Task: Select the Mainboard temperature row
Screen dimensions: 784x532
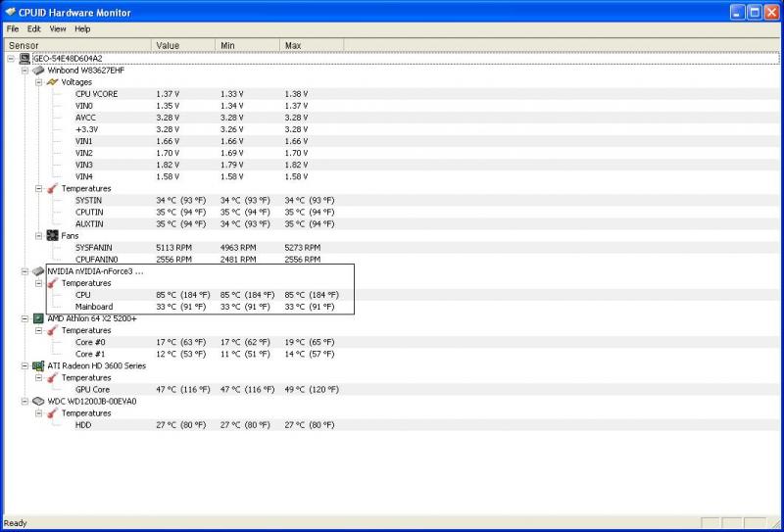Action: tap(392, 307)
